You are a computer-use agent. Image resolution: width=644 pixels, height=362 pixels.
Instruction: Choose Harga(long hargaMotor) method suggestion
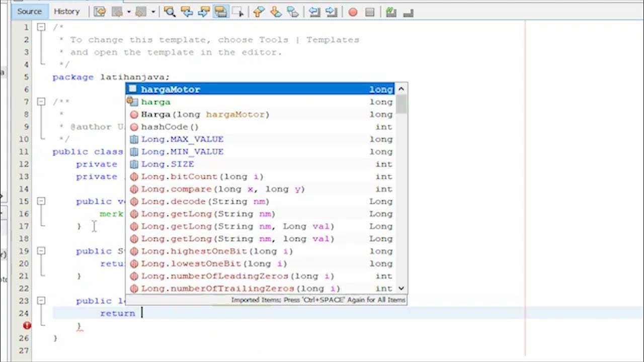[x=261, y=115]
